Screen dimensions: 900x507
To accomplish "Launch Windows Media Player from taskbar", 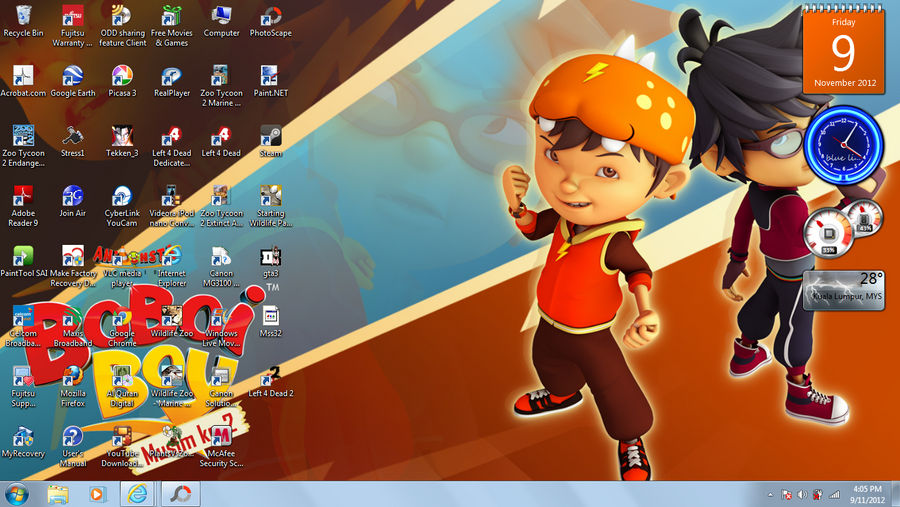I will click(x=97, y=494).
